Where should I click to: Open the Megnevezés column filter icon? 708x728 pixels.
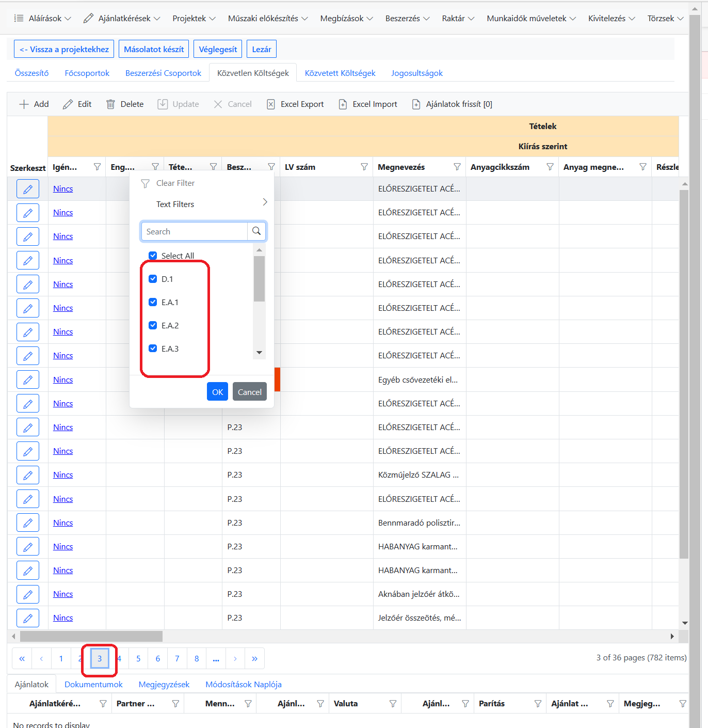[x=457, y=167]
